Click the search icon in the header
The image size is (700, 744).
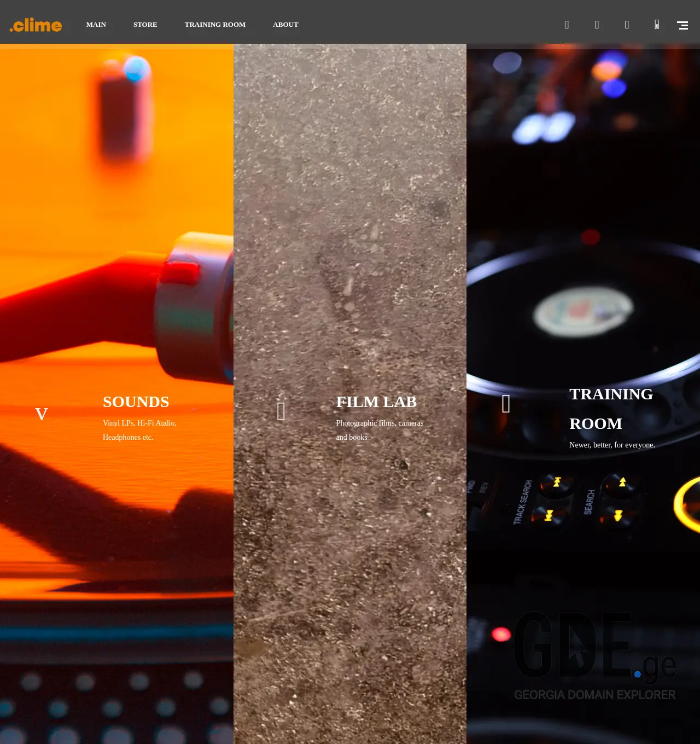(567, 25)
